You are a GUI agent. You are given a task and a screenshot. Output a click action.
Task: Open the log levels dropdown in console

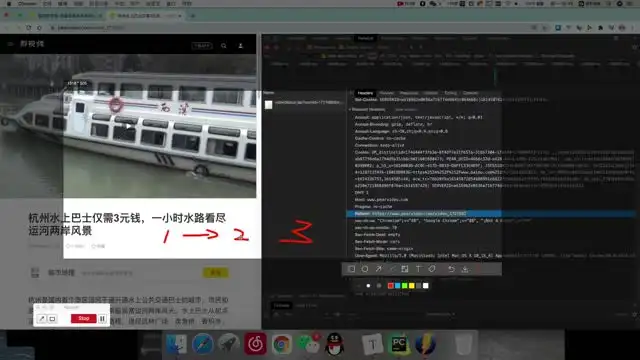click(x=440, y=314)
